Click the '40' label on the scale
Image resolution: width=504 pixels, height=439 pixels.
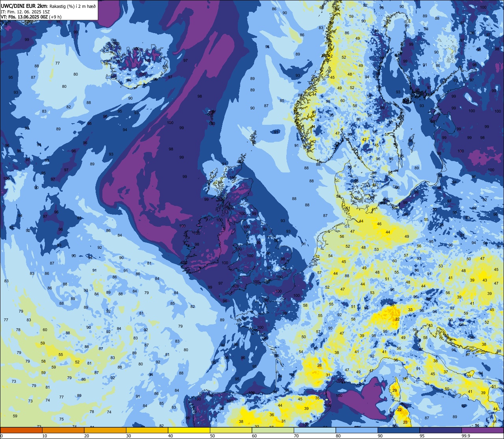[170, 436]
